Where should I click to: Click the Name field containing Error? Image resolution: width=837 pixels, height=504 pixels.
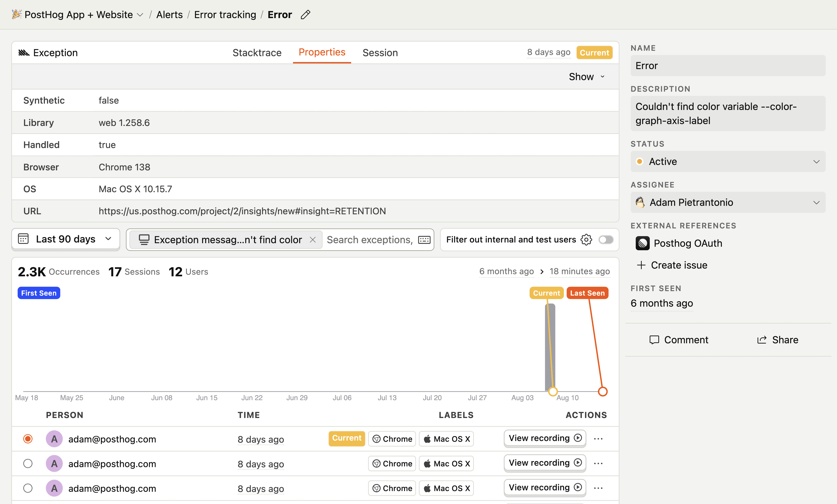728,66
